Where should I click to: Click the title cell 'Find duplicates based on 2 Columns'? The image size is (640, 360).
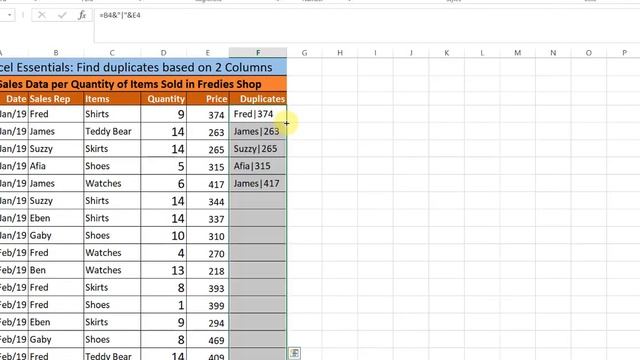[143, 67]
